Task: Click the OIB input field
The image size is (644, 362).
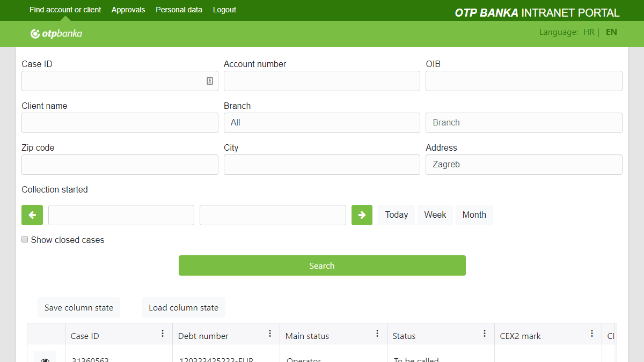Action: pos(524,81)
